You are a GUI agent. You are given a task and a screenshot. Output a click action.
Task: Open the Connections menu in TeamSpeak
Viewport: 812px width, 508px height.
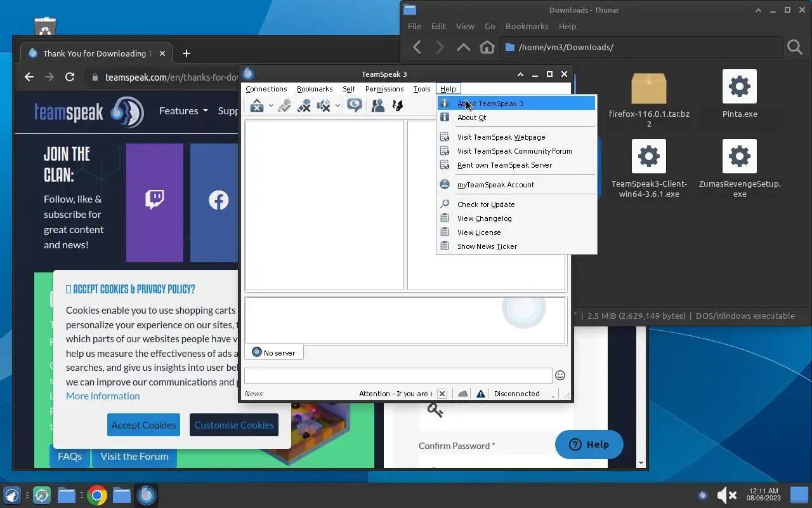coord(266,89)
